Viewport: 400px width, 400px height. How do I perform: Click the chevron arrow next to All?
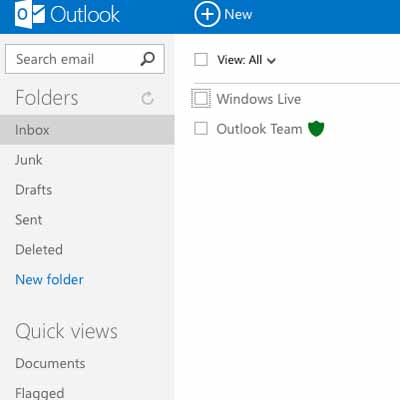pyautogui.click(x=271, y=61)
